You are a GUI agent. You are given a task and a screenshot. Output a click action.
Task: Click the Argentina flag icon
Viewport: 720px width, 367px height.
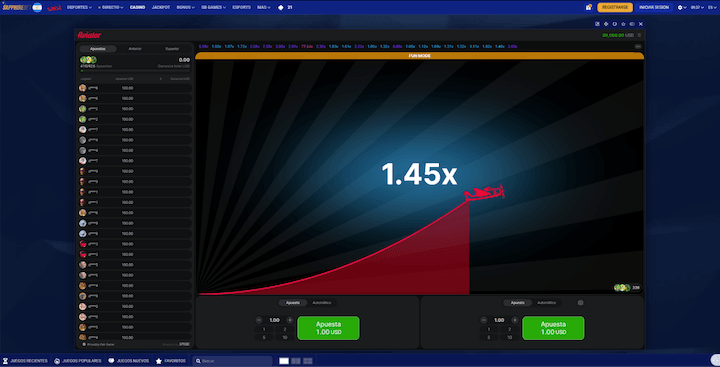(x=37, y=7)
